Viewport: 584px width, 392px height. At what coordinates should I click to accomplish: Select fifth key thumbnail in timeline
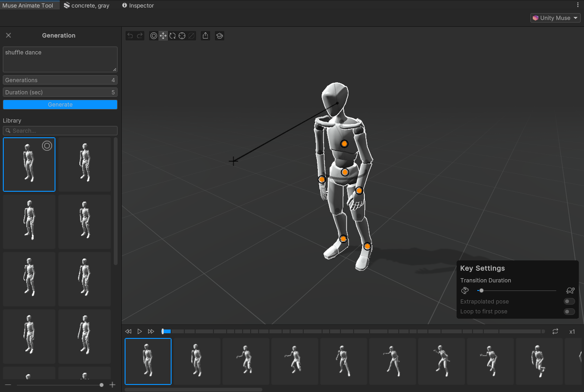click(344, 361)
